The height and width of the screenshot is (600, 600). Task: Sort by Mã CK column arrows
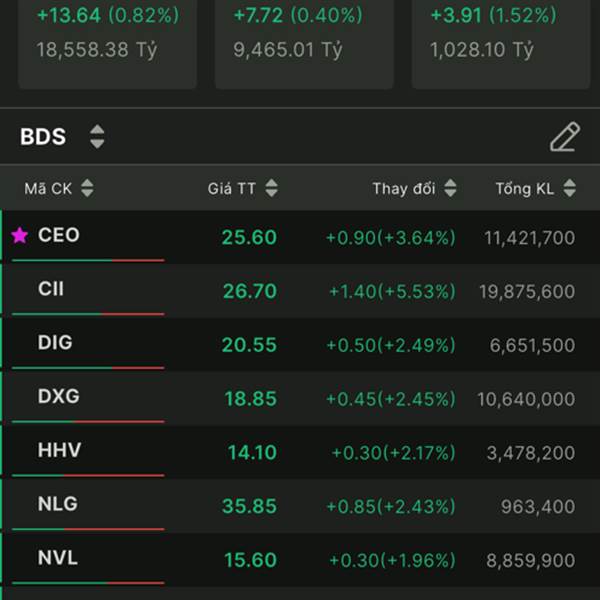pos(87,188)
